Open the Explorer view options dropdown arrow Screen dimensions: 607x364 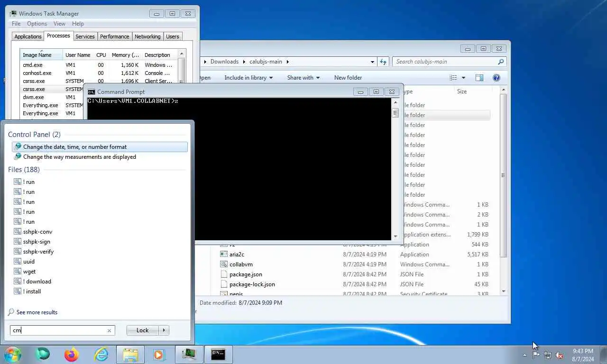463,78
